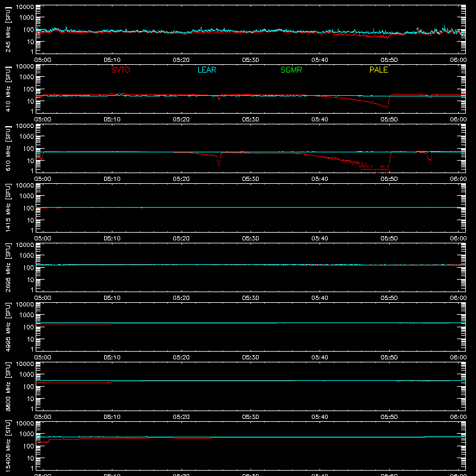Image resolution: width=476 pixels, height=476 pixels.
Task: Click the 100 tick label of 610 MHz panel
Action: coord(29,149)
